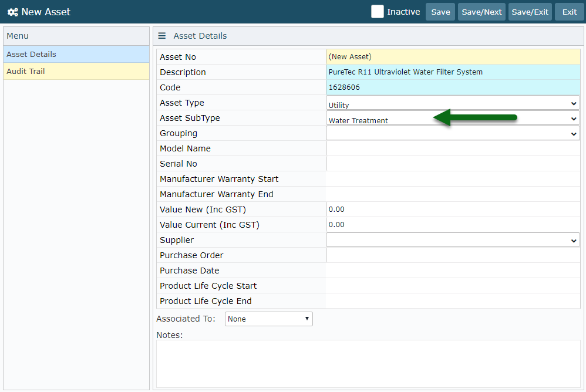Click inside the Notes text area
Viewport: 586px width, 392px height.
click(368, 364)
